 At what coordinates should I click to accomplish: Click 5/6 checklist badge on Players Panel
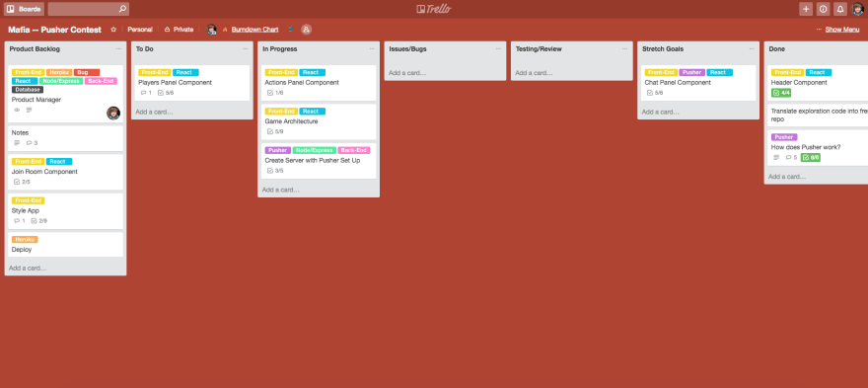[166, 93]
